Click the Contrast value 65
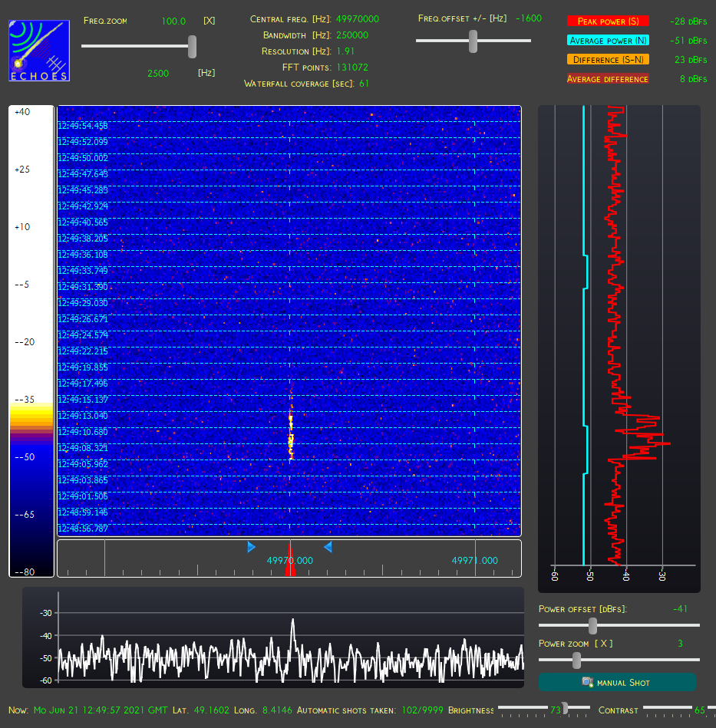Screen dimensions: 716x728 700,710
